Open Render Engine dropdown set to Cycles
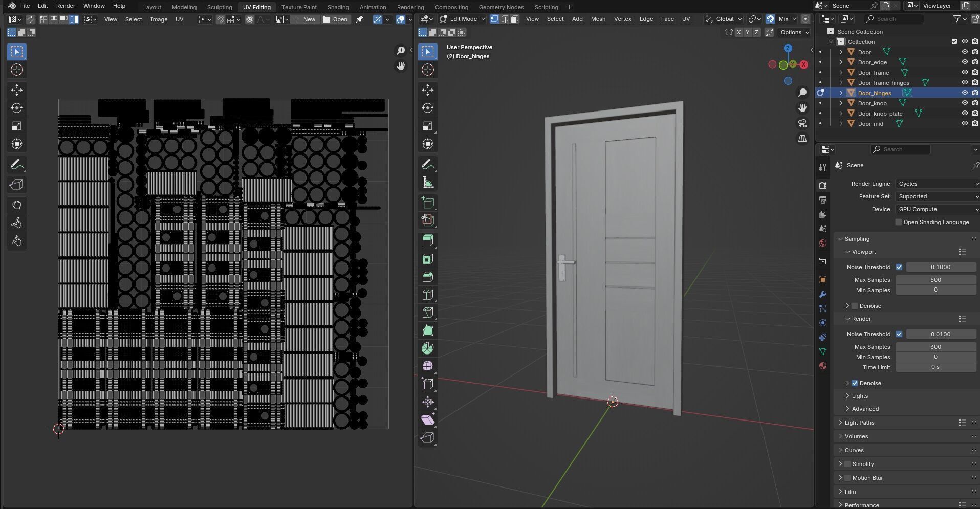 (938, 184)
